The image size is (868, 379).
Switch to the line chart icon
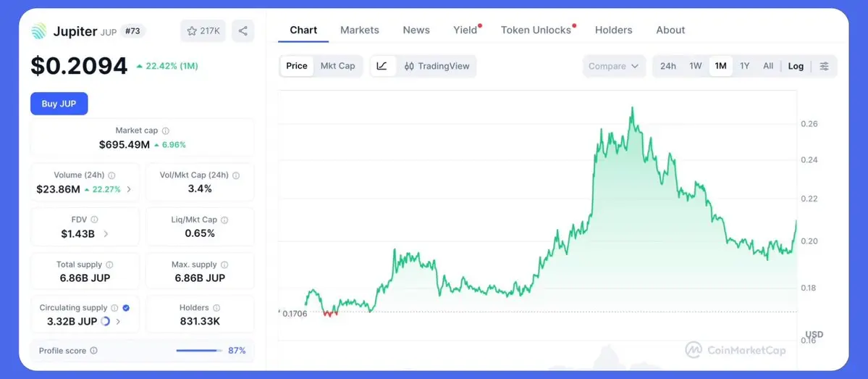pyautogui.click(x=382, y=66)
